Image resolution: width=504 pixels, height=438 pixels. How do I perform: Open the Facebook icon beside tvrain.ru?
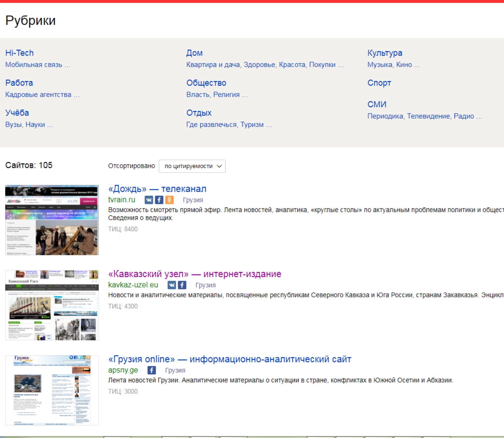point(159,200)
